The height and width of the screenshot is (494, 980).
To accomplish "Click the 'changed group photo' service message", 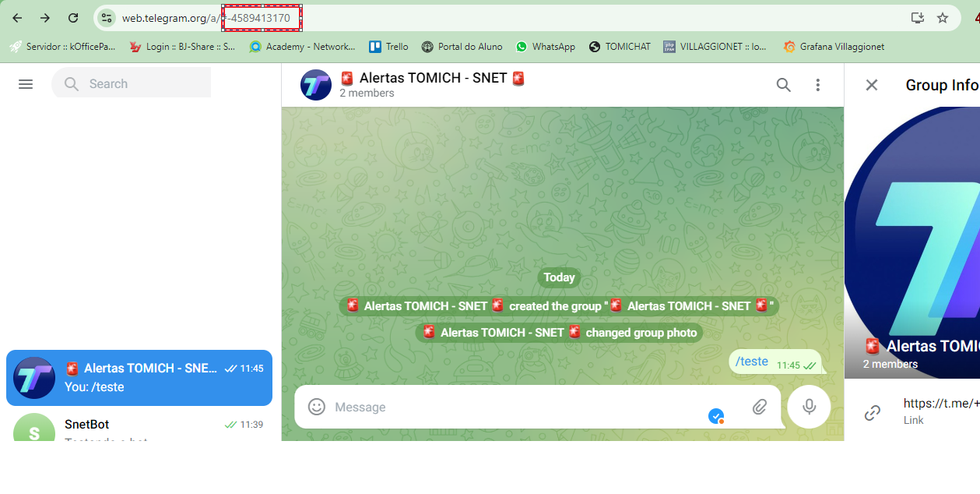I will tap(559, 333).
